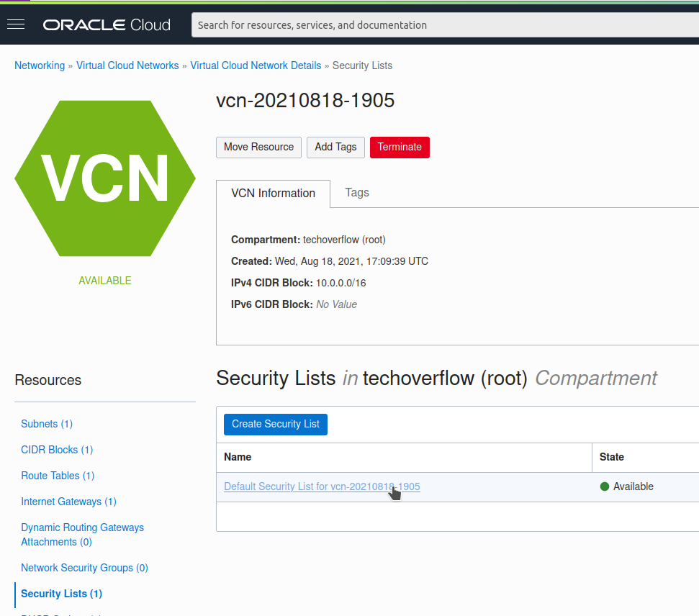Click the Move Resource button

[x=258, y=147]
